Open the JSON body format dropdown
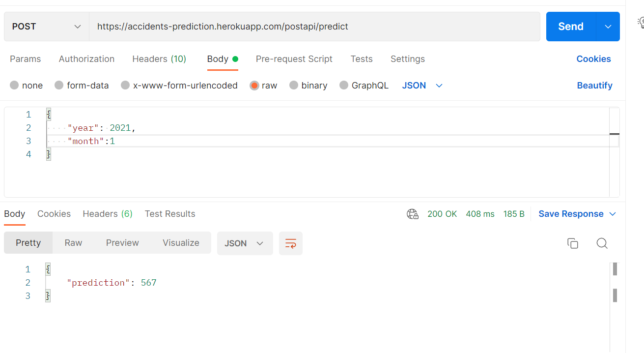 coord(422,86)
